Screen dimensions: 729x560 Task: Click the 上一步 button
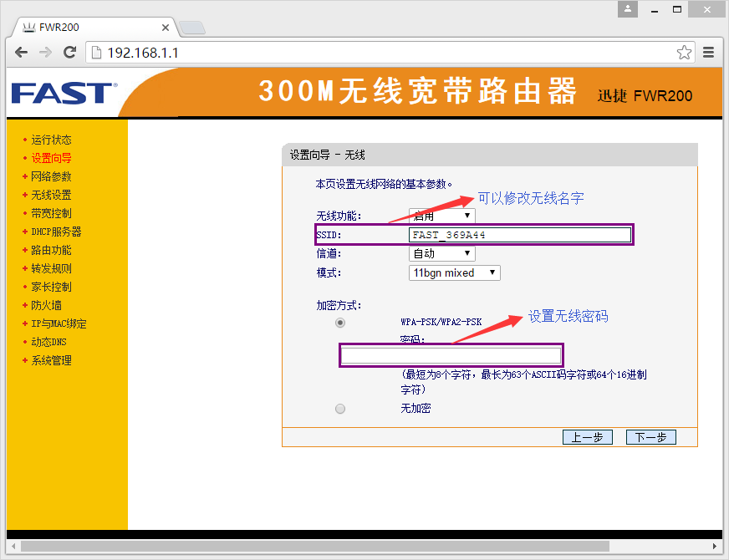587,437
